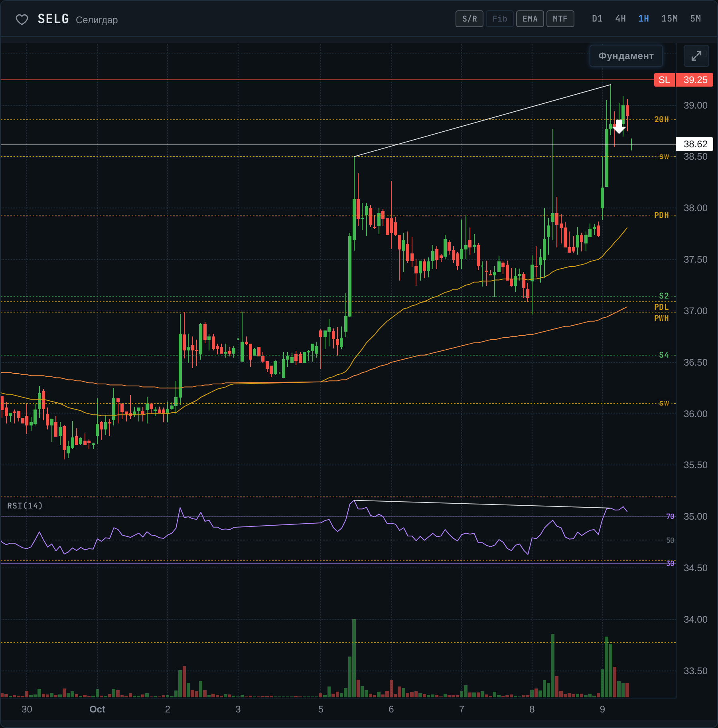Image resolution: width=718 pixels, height=728 pixels.
Task: Select the 1H timeframe
Action: tap(643, 19)
